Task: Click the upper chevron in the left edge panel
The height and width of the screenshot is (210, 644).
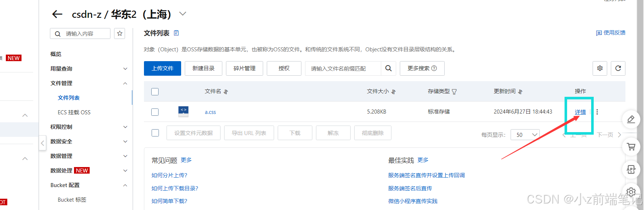Action: tap(25, 115)
